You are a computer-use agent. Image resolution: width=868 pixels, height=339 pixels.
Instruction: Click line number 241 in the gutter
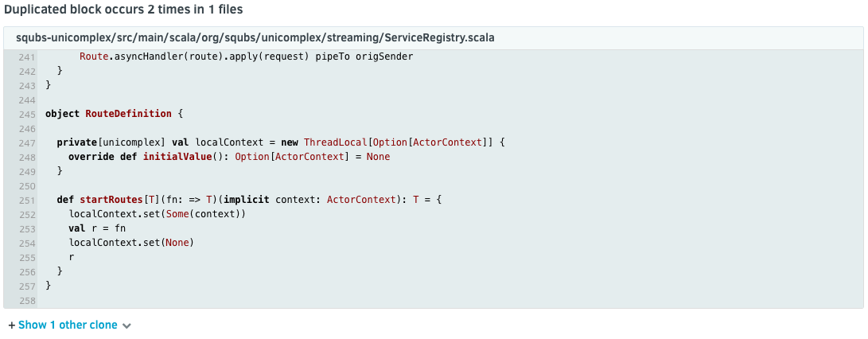tap(26, 57)
